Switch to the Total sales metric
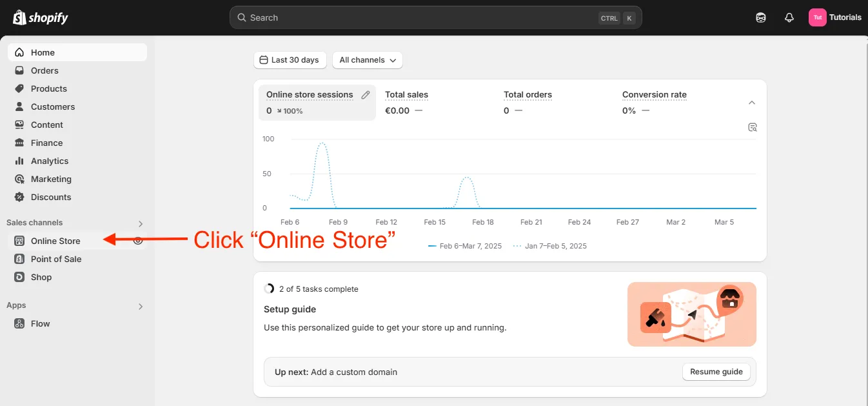Image resolution: width=868 pixels, height=406 pixels. (x=406, y=94)
